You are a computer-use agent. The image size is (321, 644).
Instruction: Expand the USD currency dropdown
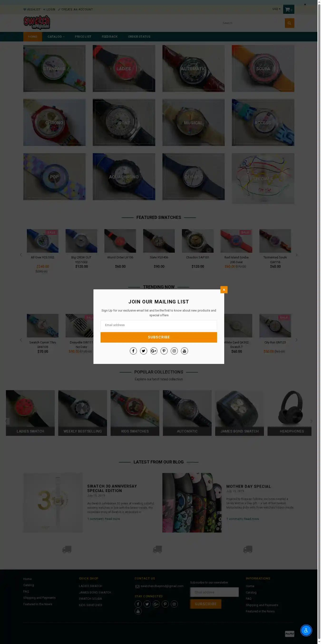[x=276, y=9]
